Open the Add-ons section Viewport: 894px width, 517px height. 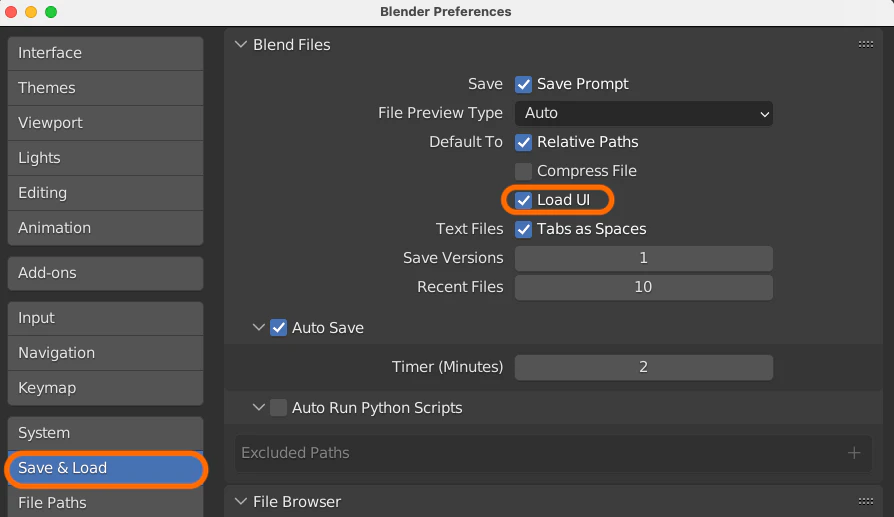105,273
